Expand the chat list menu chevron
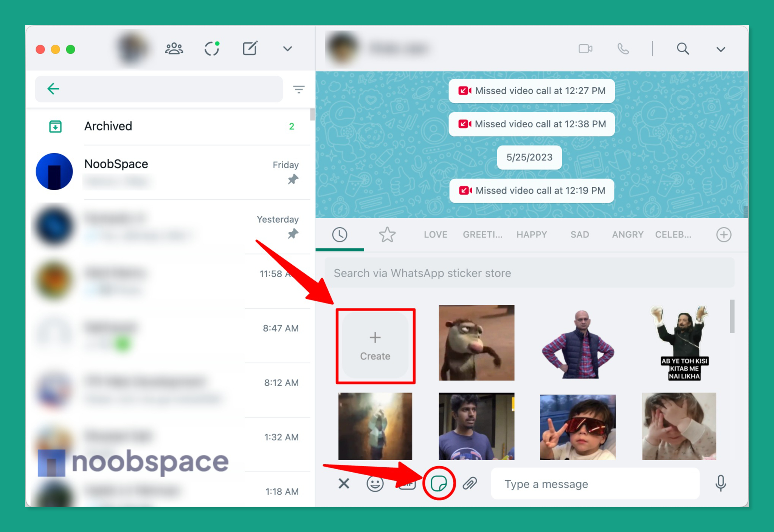Screen dimensions: 774x532 click(x=287, y=48)
